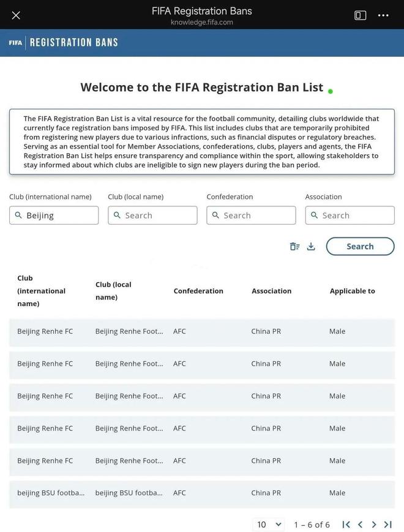Jump to last page of results
Image resolution: width=404 pixels, height=532 pixels.
pyautogui.click(x=387, y=525)
